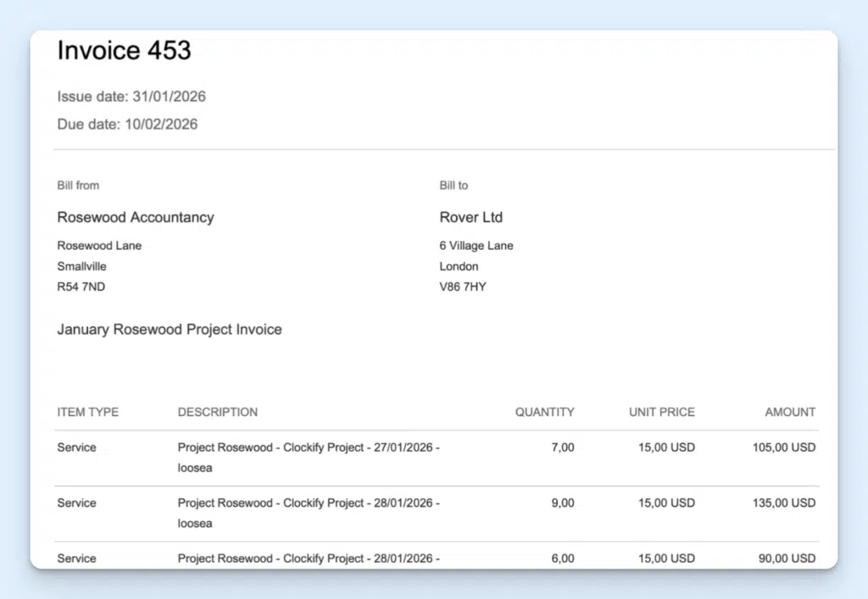Select the first Service line item
This screenshot has height=599, width=868.
76,447
